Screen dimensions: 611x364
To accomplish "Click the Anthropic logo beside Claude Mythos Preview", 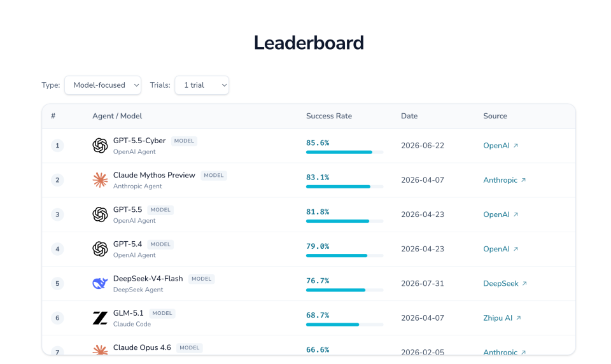I will click(x=100, y=180).
